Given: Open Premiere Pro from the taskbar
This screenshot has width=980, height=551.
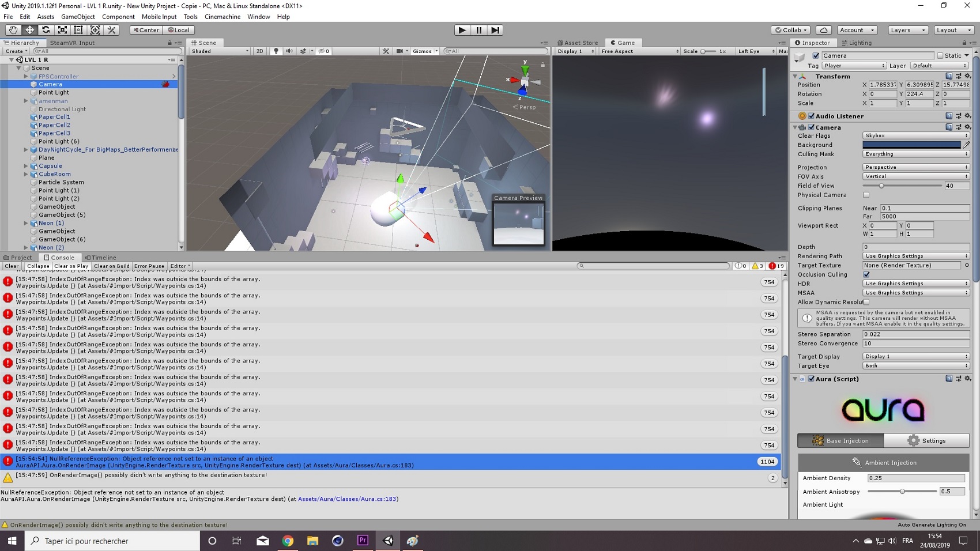Looking at the screenshot, I should click(363, 541).
